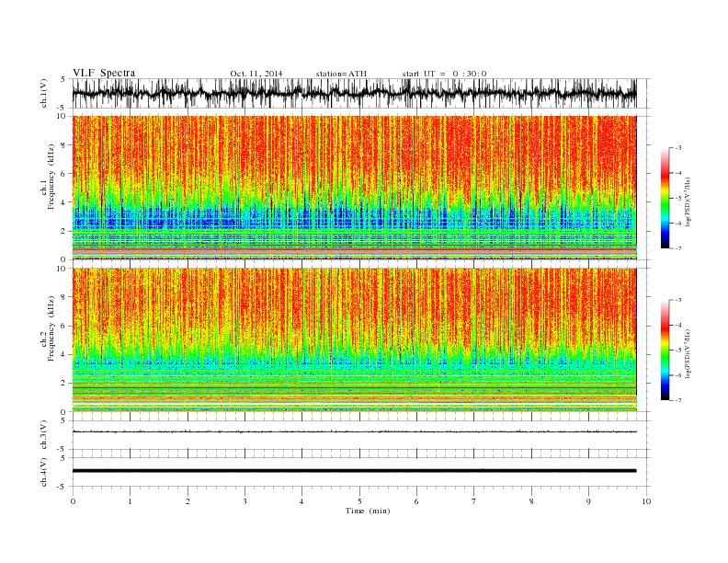Click the ch.1 spectrogram color bar
The image size is (728, 563).
pyautogui.click(x=665, y=199)
